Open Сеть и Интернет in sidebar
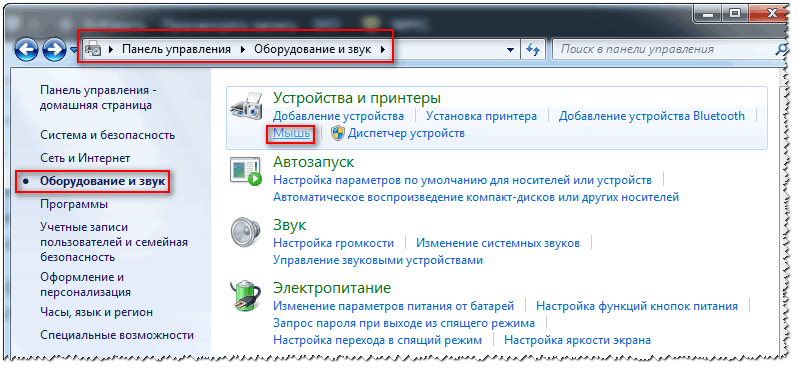 point(85,158)
